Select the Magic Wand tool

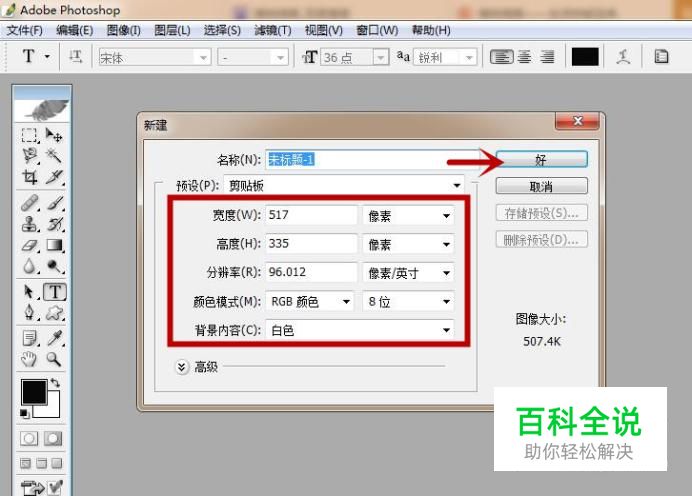click(54, 156)
